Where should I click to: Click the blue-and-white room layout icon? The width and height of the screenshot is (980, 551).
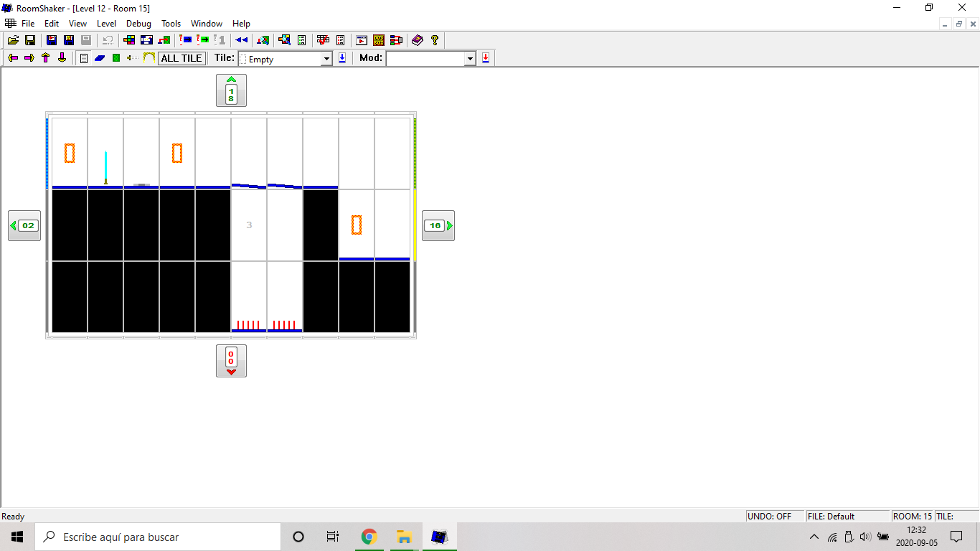pos(146,40)
